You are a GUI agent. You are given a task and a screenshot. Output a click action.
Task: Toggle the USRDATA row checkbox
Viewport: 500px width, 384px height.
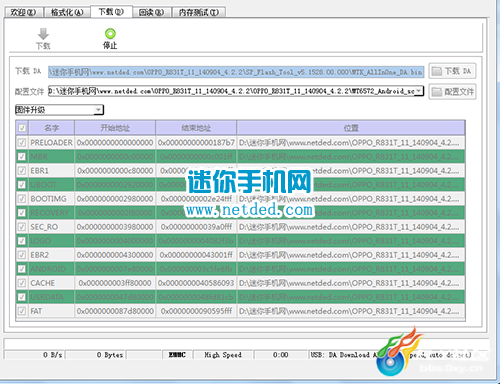(22, 297)
